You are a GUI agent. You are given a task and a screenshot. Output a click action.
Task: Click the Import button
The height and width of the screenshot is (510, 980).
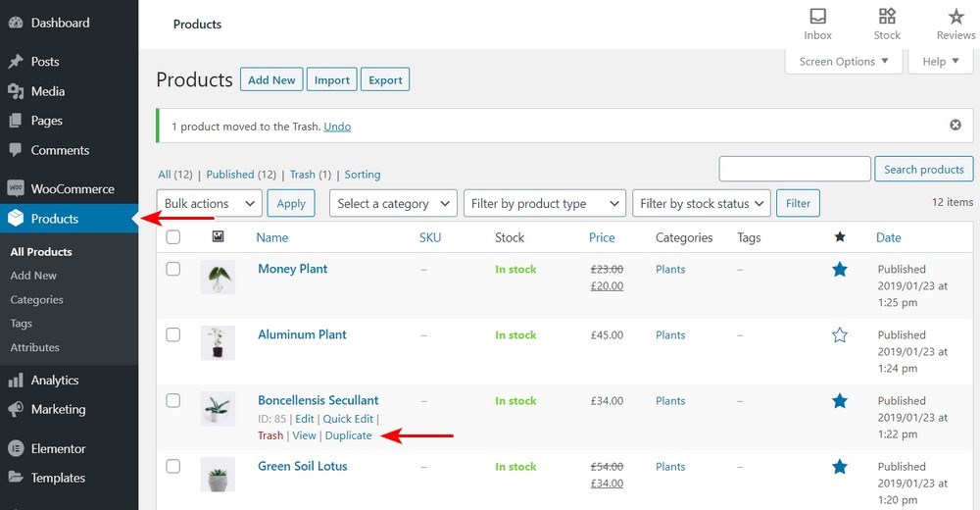(x=332, y=79)
